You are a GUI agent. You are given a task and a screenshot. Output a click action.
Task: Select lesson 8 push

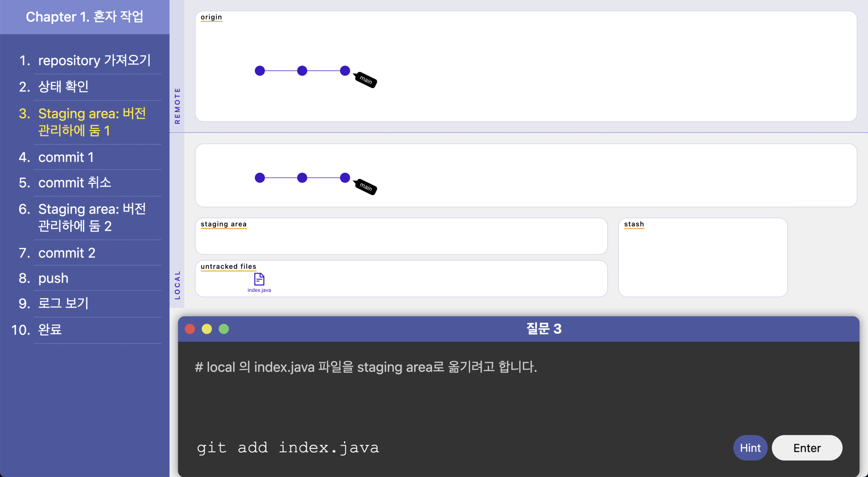click(x=53, y=278)
